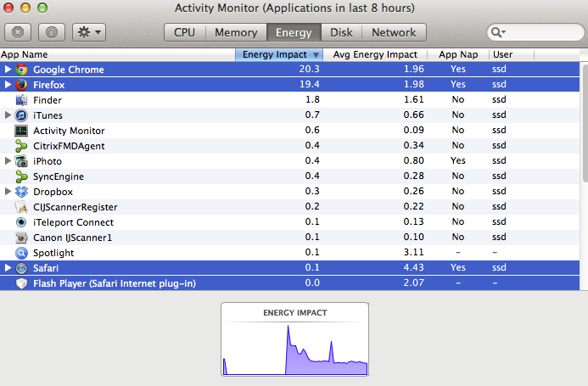The image size is (588, 386).
Task: Select the SyncEngine row name
Action: 59,176
